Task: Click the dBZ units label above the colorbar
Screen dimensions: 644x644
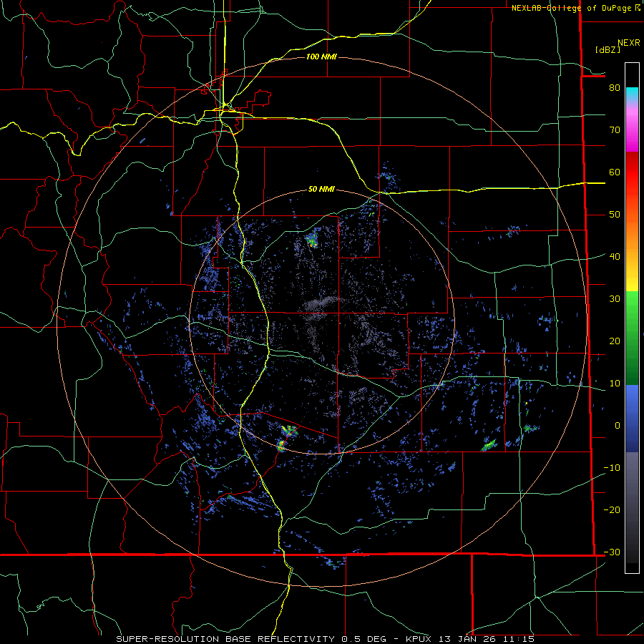Action: pyautogui.click(x=608, y=49)
